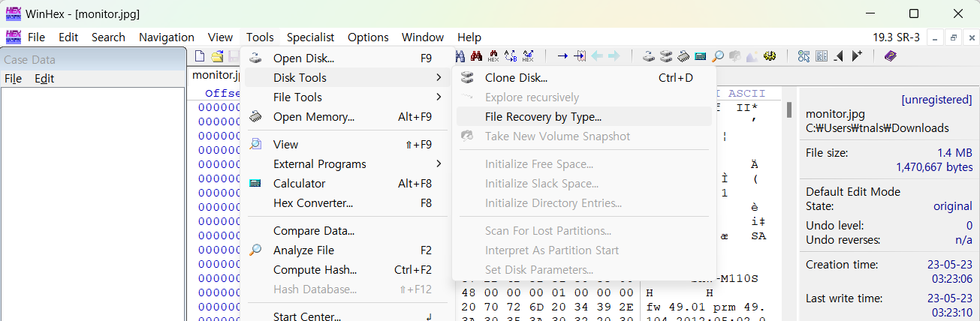Open the Edit menu in main menu bar
The height and width of the screenshot is (321, 980).
(x=68, y=37)
